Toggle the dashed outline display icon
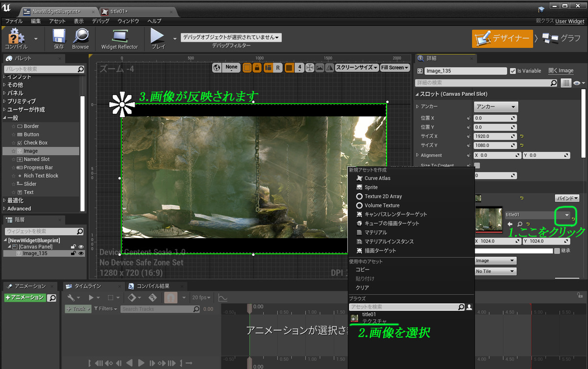 pos(247,68)
